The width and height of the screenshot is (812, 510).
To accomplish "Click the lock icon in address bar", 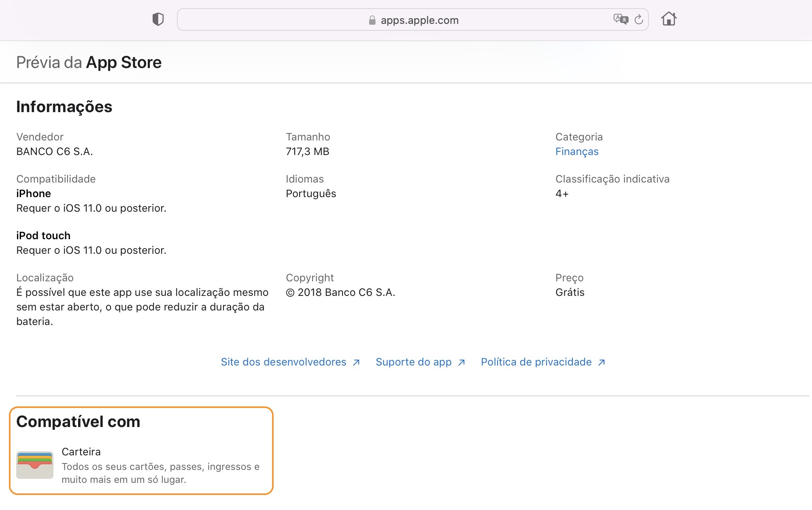I will pyautogui.click(x=372, y=20).
